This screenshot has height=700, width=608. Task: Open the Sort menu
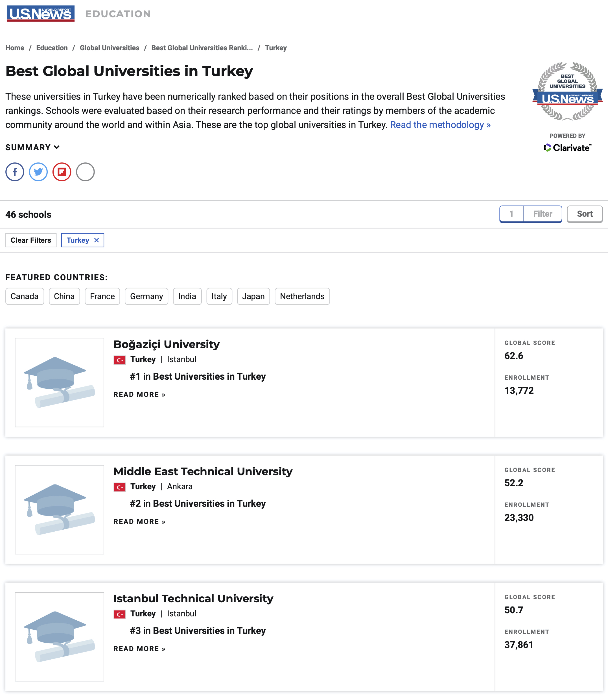point(585,214)
